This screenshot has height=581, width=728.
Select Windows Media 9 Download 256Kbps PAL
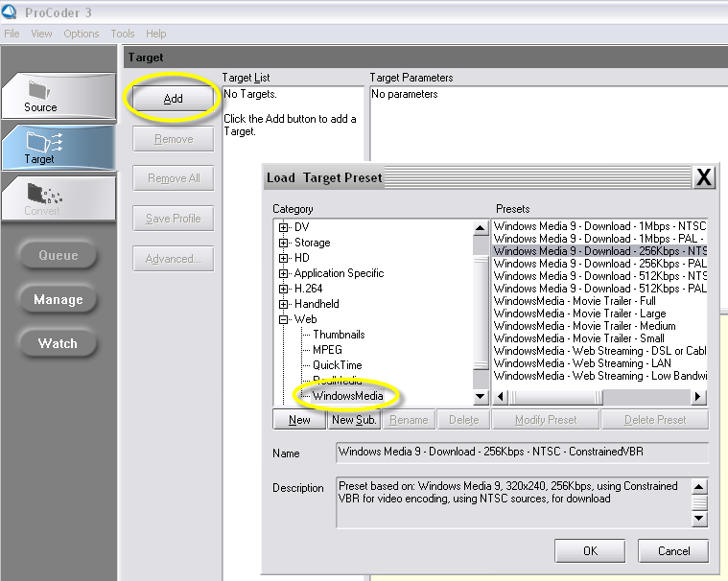pos(599,264)
